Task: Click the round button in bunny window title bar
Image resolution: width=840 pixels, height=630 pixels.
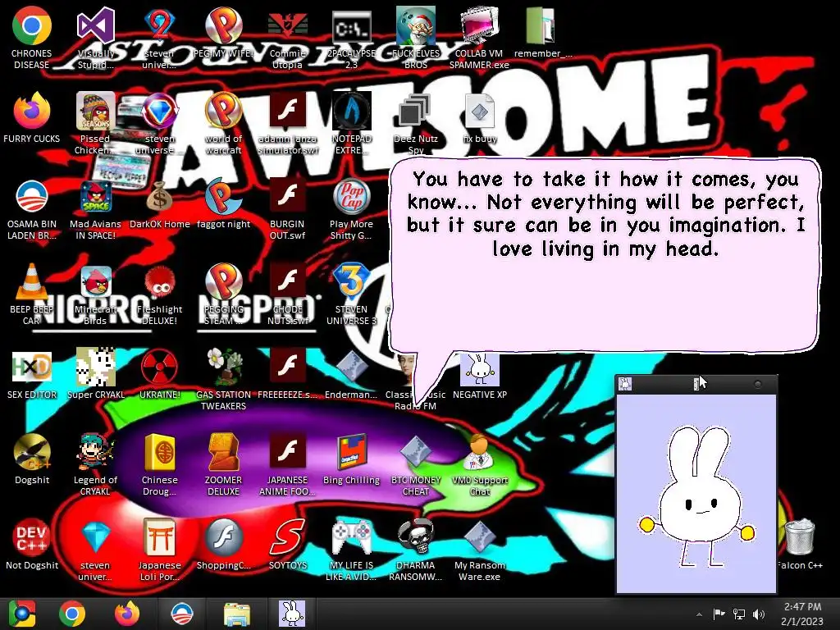Action: [757, 384]
